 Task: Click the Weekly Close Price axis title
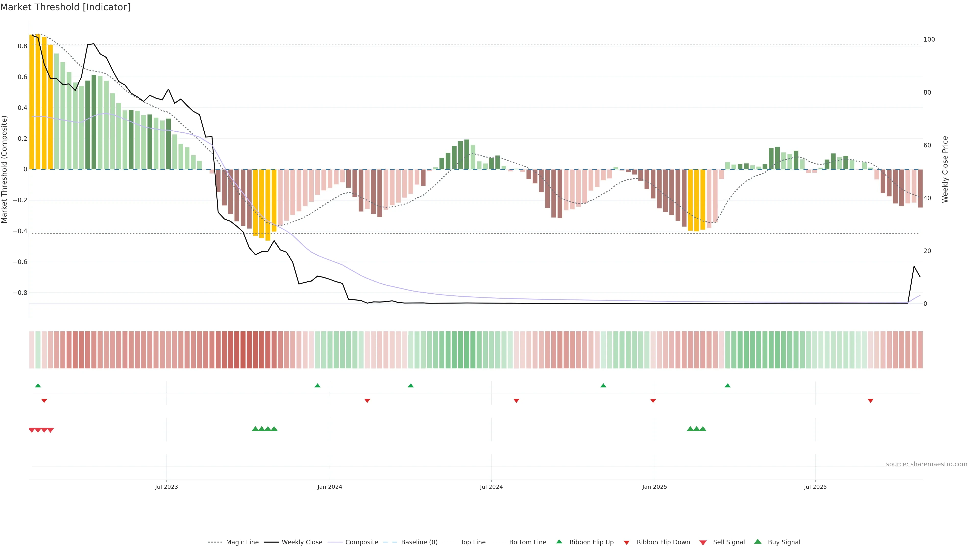pos(945,169)
